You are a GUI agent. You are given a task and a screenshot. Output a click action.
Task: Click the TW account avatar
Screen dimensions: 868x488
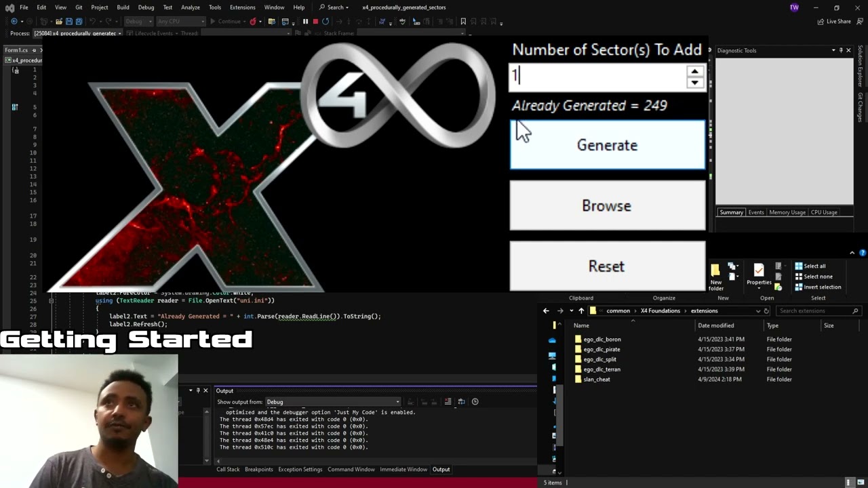click(x=794, y=7)
